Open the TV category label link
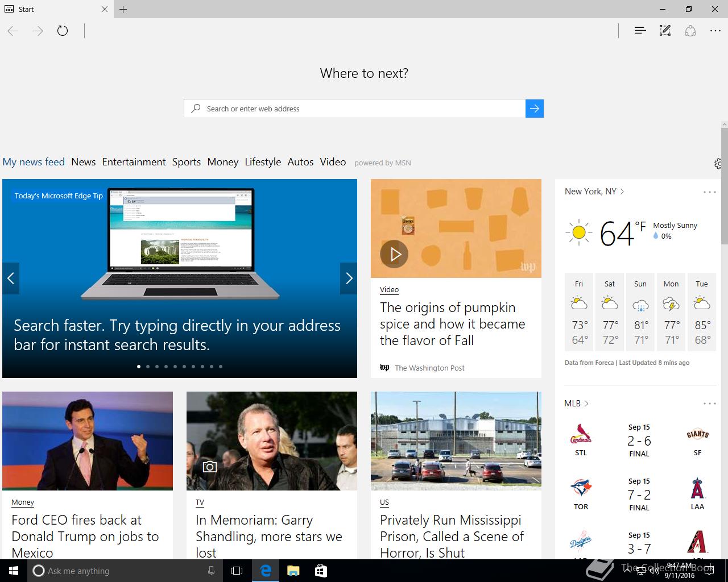728x582 pixels. (x=200, y=502)
